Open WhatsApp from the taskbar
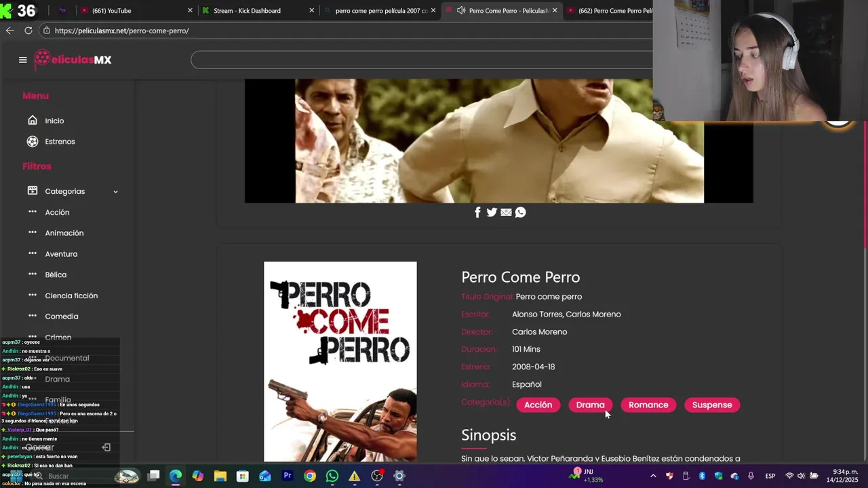Viewport: 868px width, 488px height. pos(332,476)
